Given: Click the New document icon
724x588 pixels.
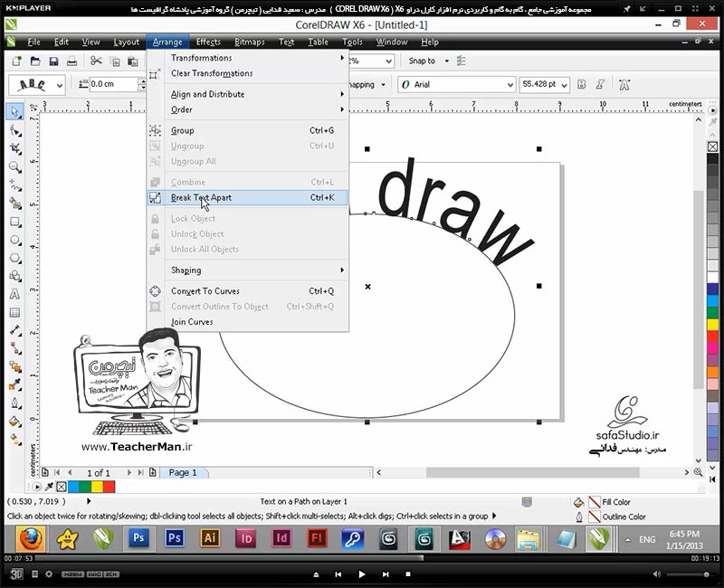Looking at the screenshot, I should (x=17, y=61).
